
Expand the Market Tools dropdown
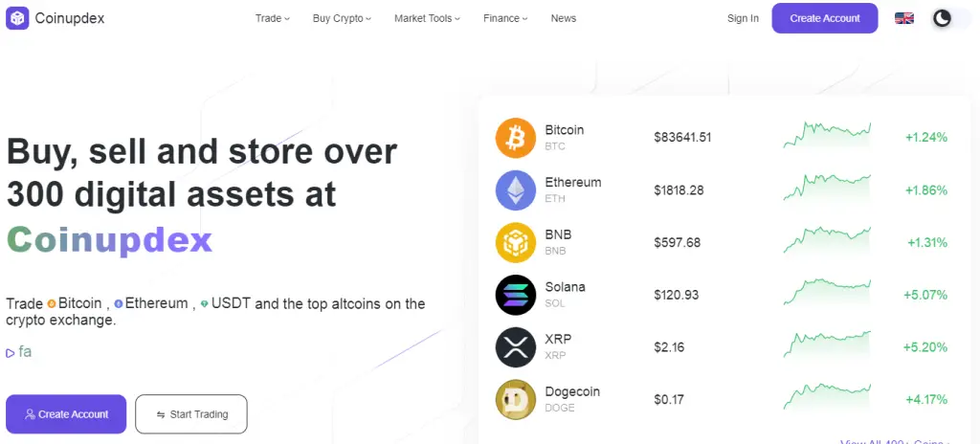427,18
